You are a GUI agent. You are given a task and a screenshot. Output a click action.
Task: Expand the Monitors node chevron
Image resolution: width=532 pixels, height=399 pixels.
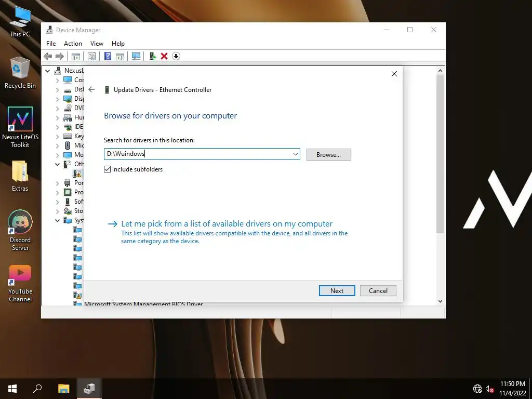tap(57, 155)
